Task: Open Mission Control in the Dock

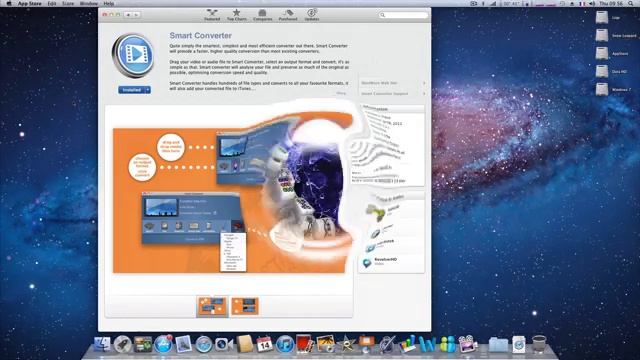Action: [x=142, y=344]
